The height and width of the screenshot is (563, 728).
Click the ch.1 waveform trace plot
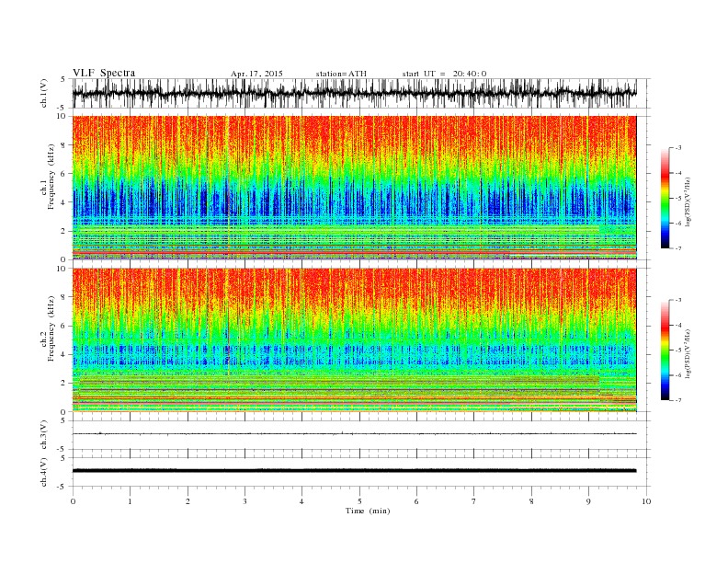(x=355, y=93)
